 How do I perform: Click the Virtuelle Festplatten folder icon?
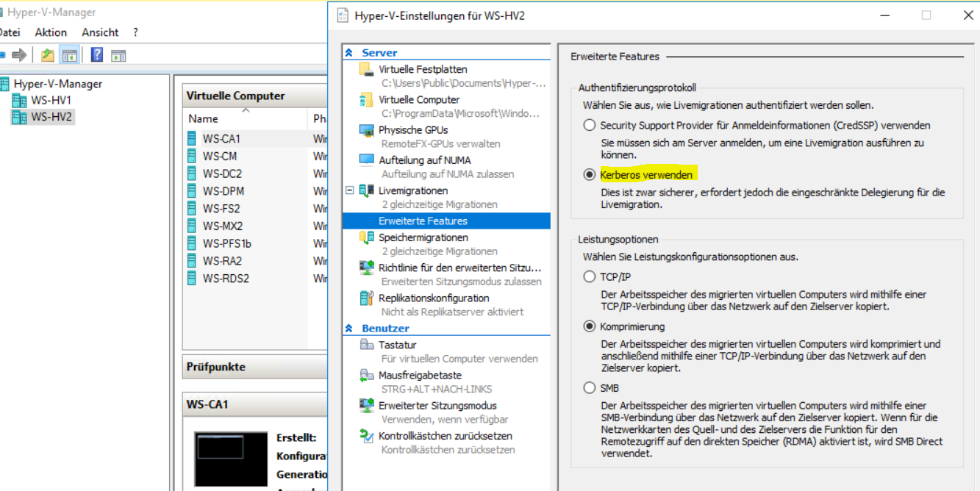(367, 69)
